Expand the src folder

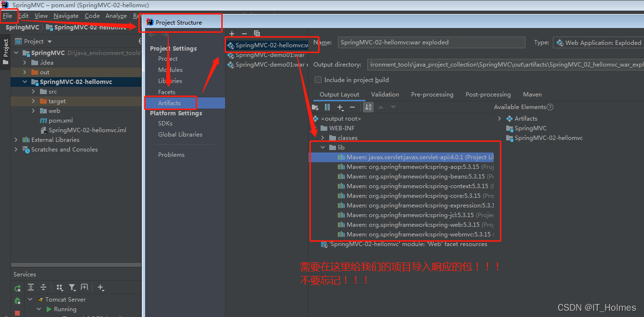(x=33, y=92)
